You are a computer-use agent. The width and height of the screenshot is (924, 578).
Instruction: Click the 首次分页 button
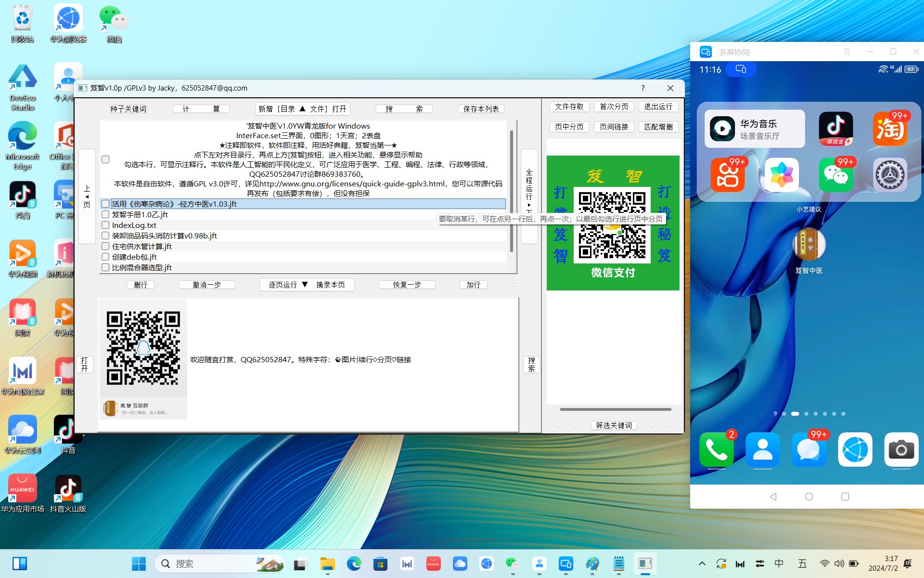coord(614,106)
